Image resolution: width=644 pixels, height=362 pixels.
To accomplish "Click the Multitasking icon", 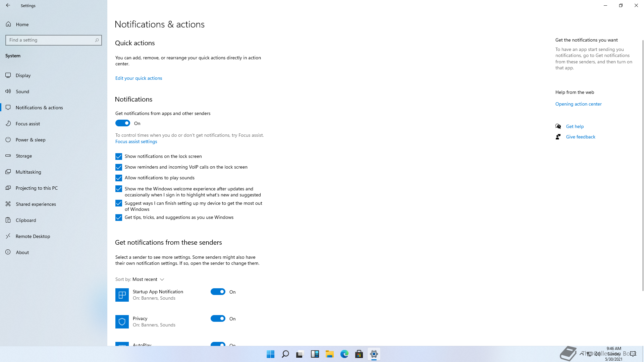I will click(x=8, y=172).
